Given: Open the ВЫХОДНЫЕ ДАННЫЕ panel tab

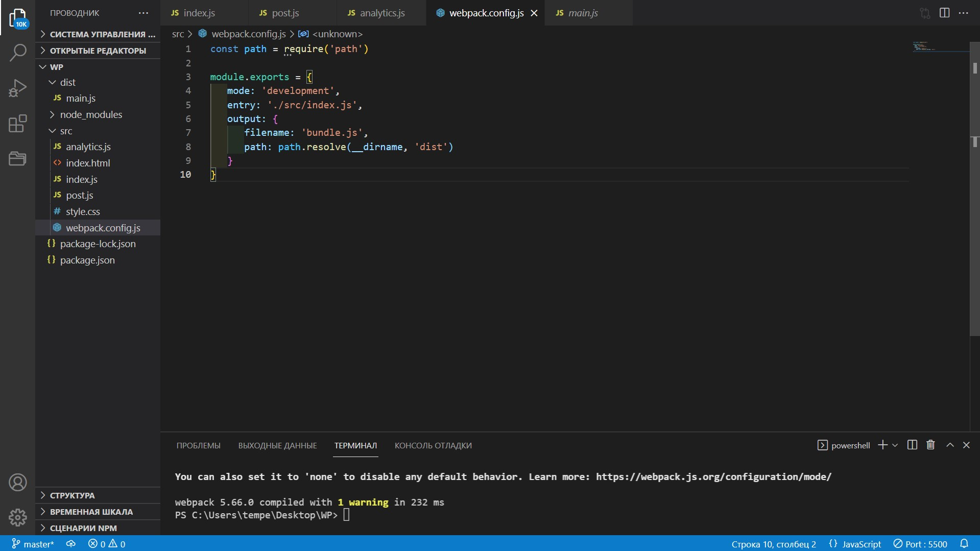Looking at the screenshot, I should point(277,445).
